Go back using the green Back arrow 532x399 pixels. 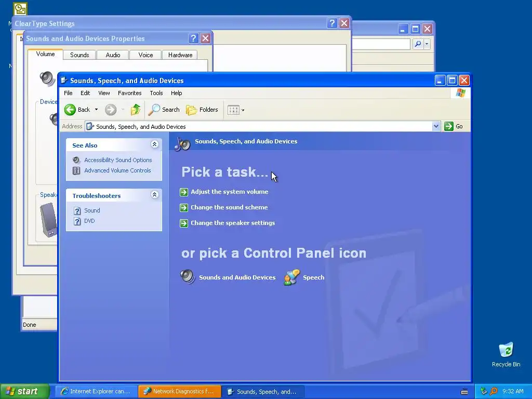(x=70, y=110)
